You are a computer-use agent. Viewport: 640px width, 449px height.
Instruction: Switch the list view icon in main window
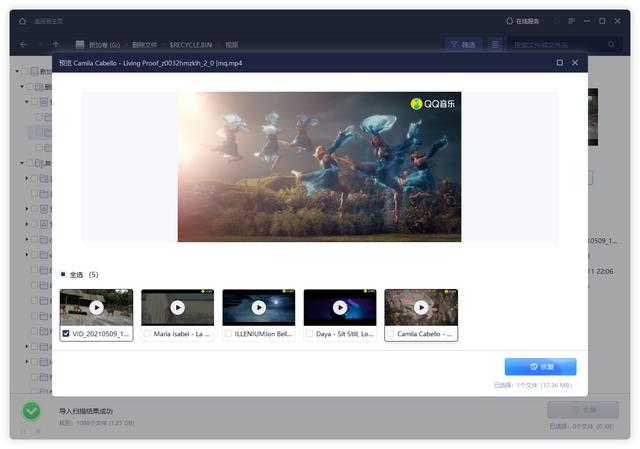[x=495, y=44]
